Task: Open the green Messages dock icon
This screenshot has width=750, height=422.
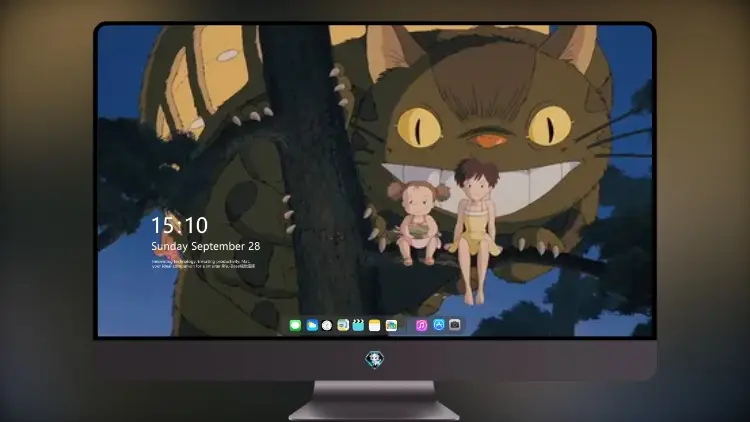Action: pos(295,325)
